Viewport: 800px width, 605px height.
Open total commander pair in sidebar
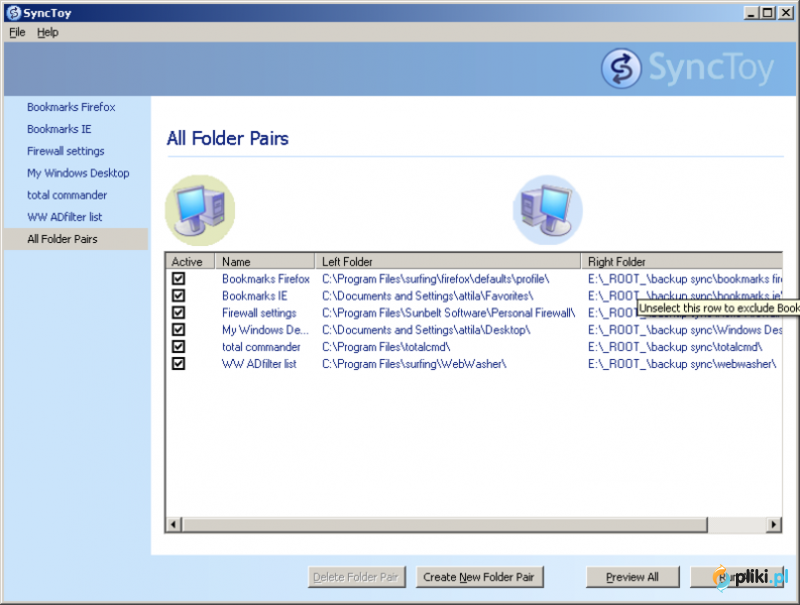click(67, 195)
